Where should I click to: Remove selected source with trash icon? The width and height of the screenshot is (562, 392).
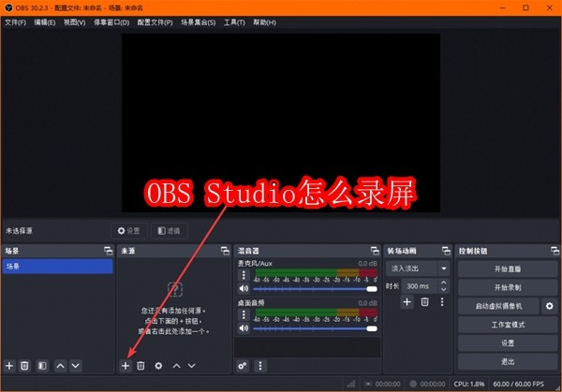(x=140, y=366)
